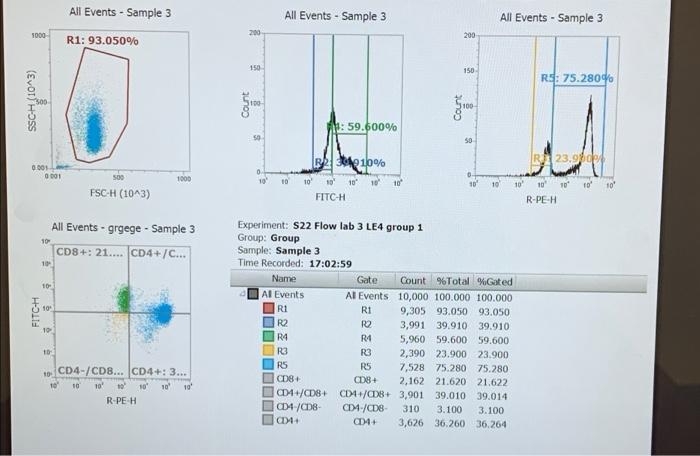
Task: Click the scatter plot title All Events - Sample 3
Action: [x=120, y=12]
